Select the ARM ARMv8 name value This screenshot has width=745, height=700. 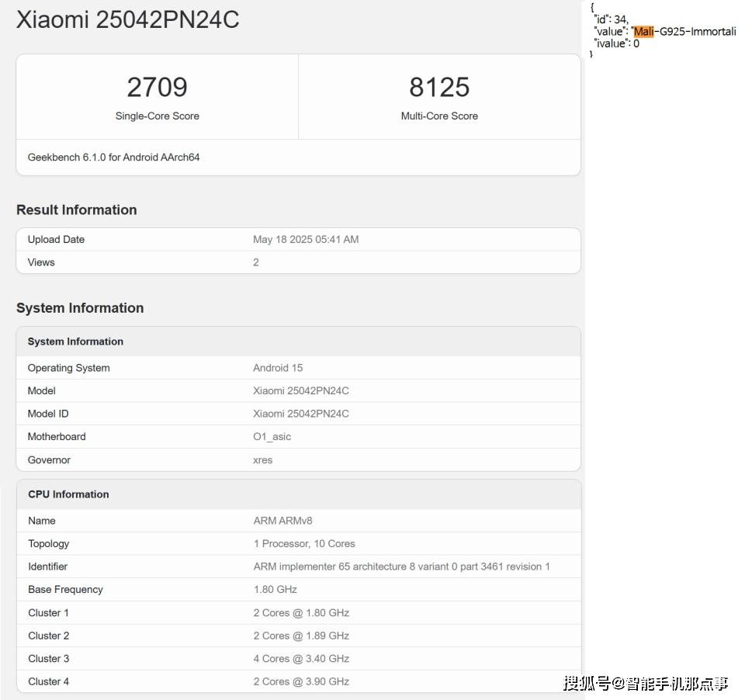point(283,521)
